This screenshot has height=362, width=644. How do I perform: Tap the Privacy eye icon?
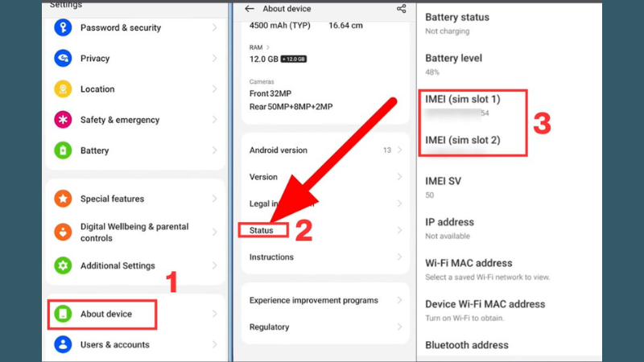(x=63, y=58)
